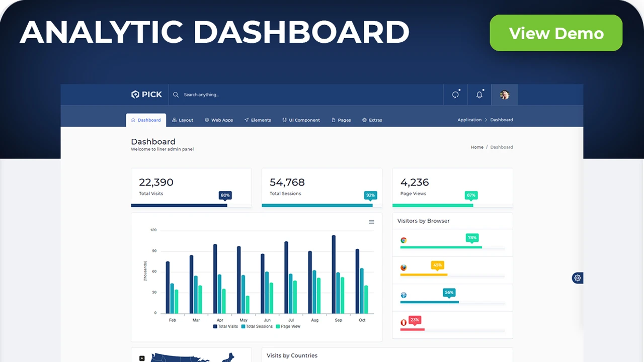Click the 4,236 Page Views value
The width and height of the screenshot is (644, 362).
415,182
